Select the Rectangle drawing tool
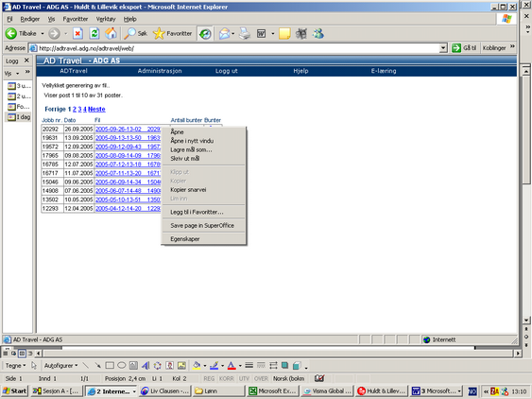 pyautogui.click(x=110, y=366)
